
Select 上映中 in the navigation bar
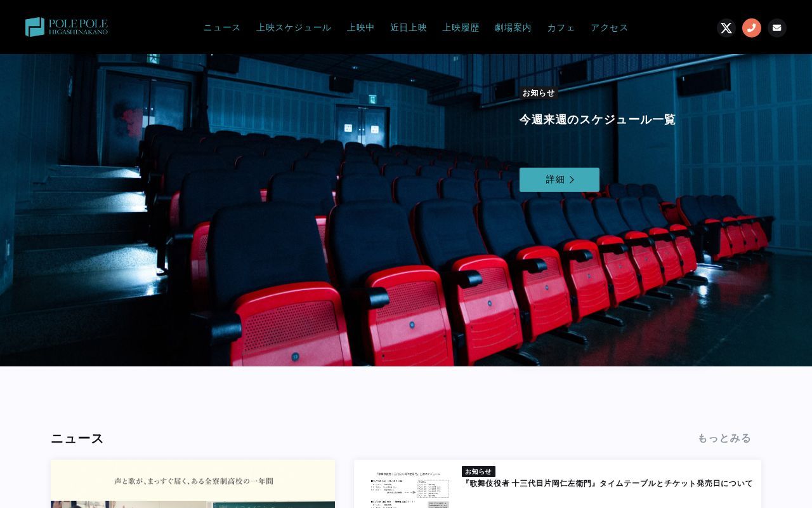point(361,28)
